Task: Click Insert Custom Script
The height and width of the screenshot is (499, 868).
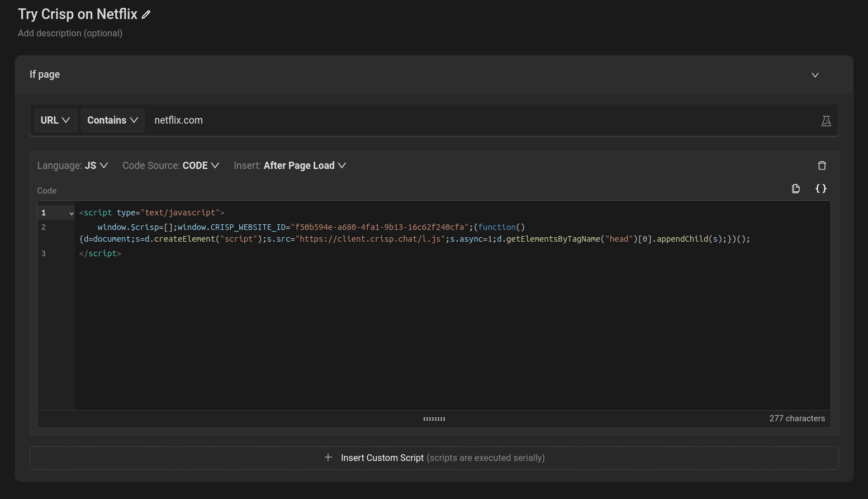Action: (x=382, y=458)
